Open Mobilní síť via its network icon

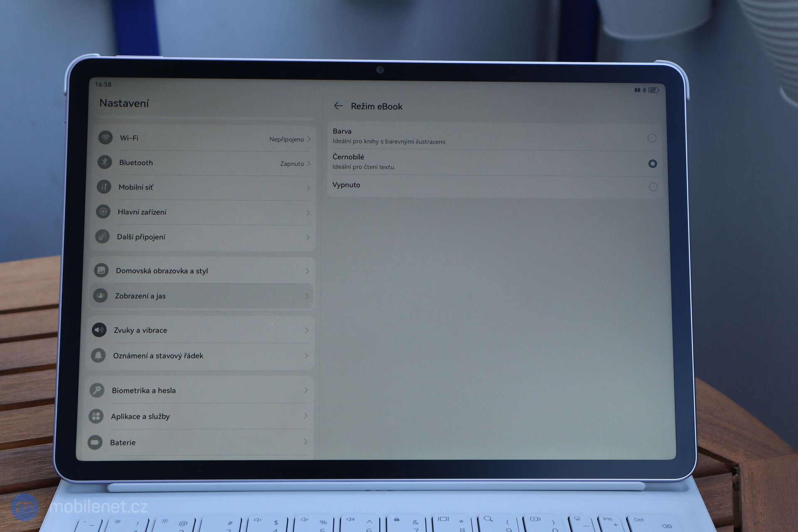click(x=103, y=187)
